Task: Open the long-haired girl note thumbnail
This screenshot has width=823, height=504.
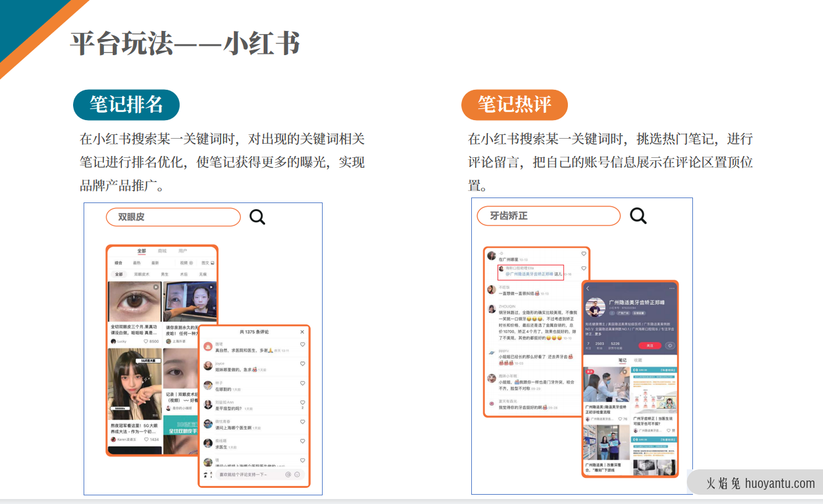Action: point(135,384)
